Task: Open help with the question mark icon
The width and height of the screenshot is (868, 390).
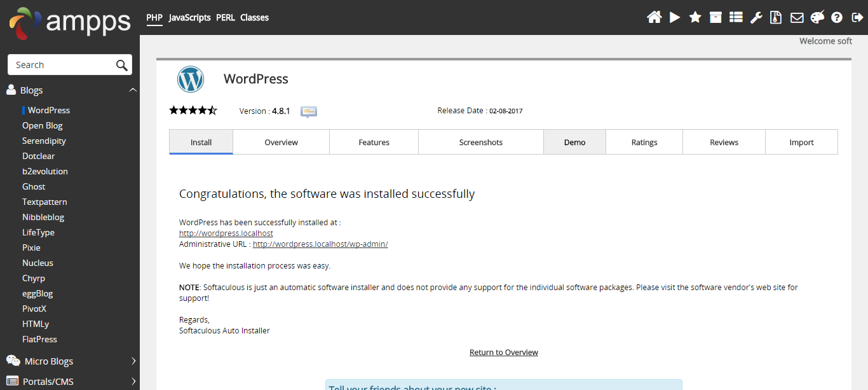Action: pos(837,18)
